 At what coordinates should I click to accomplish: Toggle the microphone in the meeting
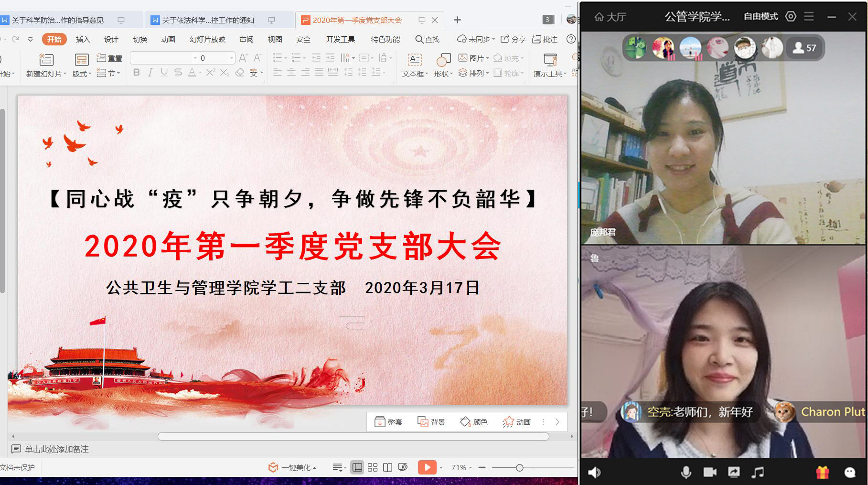click(x=686, y=472)
